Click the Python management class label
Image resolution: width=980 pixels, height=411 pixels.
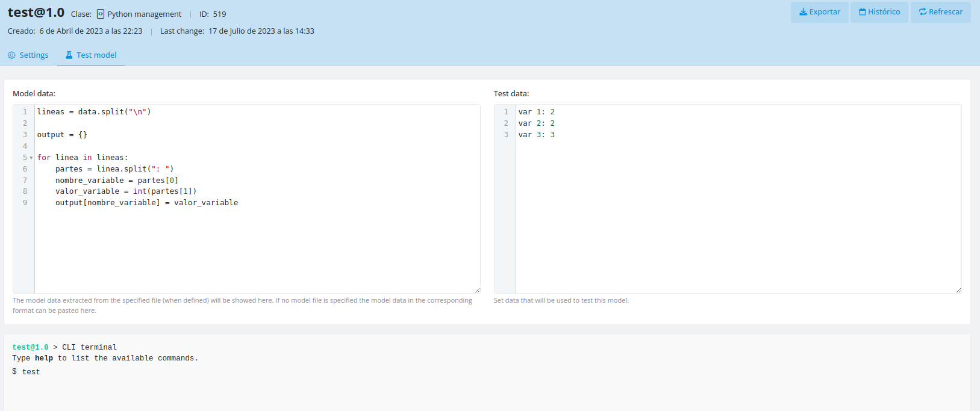tap(144, 14)
